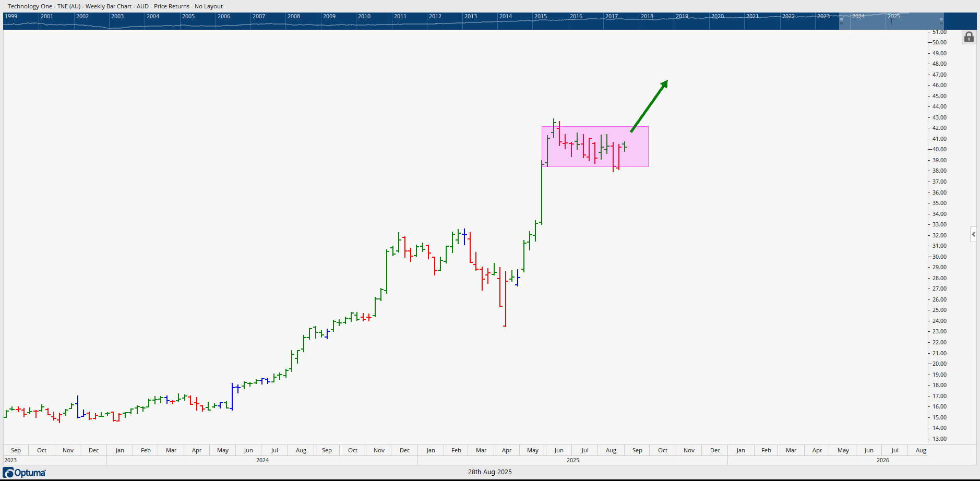Click the 47.00 price scale label

(939, 75)
